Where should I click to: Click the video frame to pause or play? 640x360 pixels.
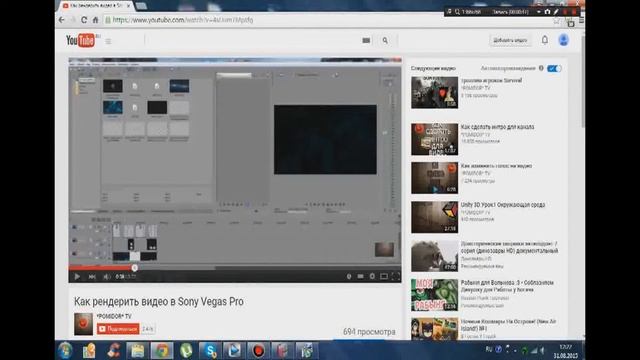click(x=235, y=162)
